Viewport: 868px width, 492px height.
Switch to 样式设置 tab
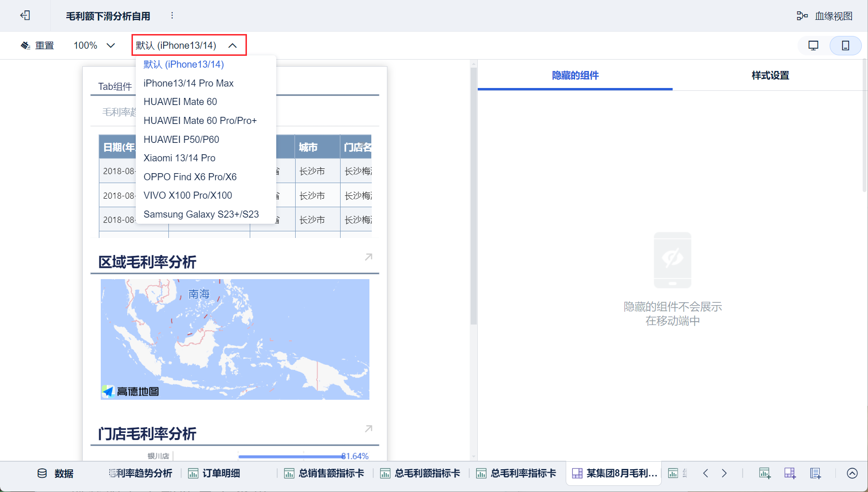(770, 75)
